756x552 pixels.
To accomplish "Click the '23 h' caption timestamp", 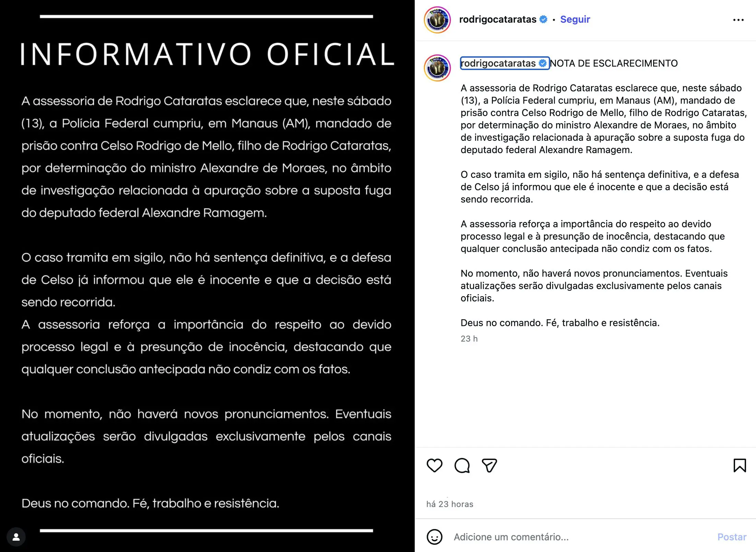I will (469, 339).
